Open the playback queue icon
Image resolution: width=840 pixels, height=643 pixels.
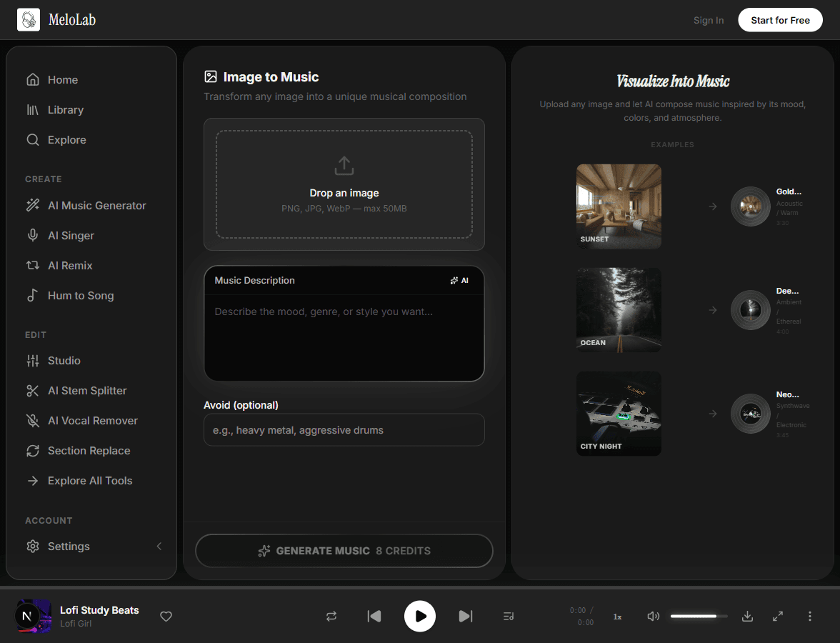509,616
